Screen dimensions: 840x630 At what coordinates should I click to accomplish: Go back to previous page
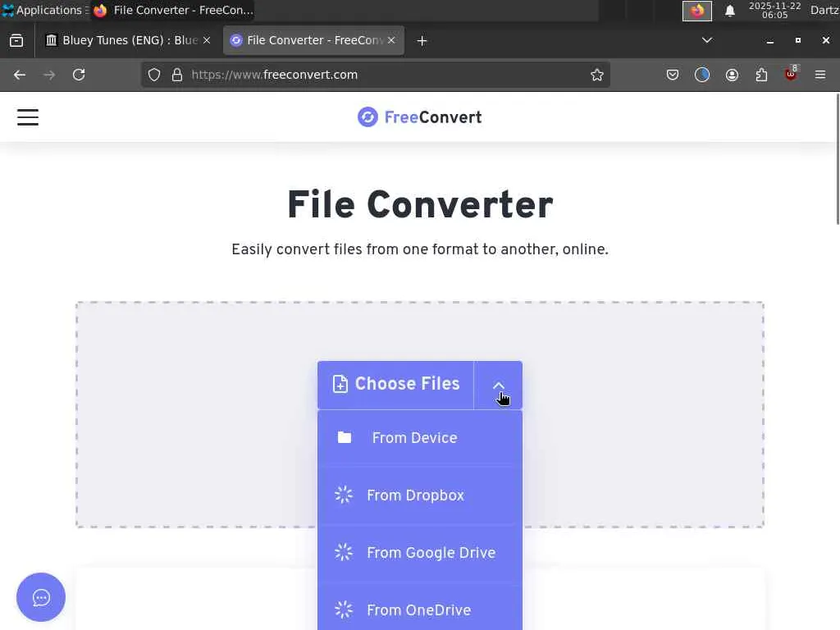point(20,75)
